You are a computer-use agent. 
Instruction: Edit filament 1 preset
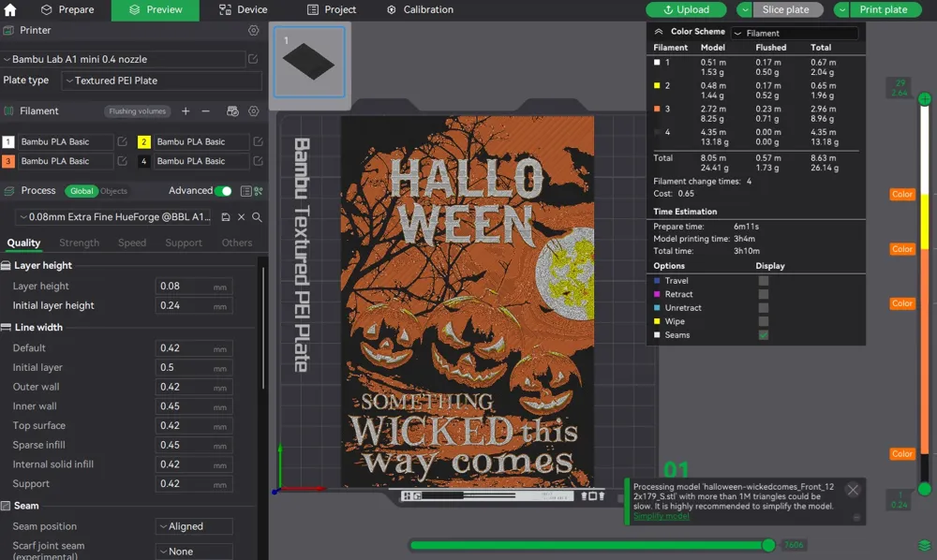coord(122,141)
